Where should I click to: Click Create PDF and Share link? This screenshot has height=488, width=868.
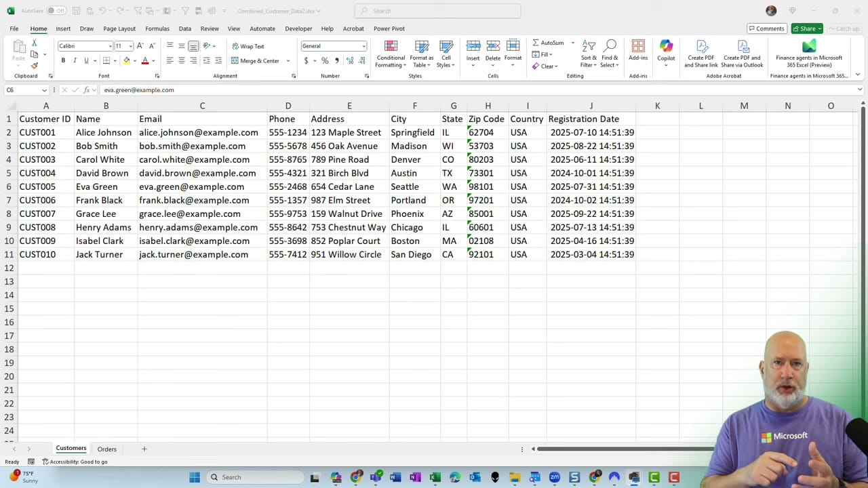[701, 54]
